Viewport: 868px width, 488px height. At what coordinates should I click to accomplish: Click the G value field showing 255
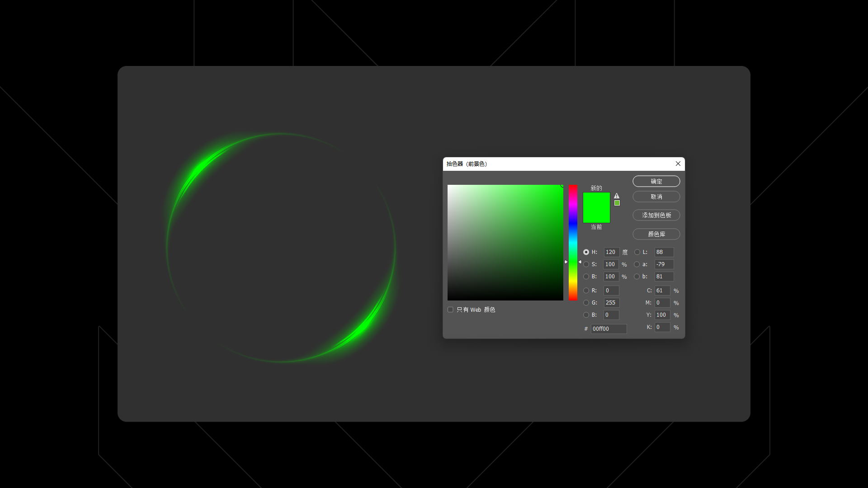point(611,303)
